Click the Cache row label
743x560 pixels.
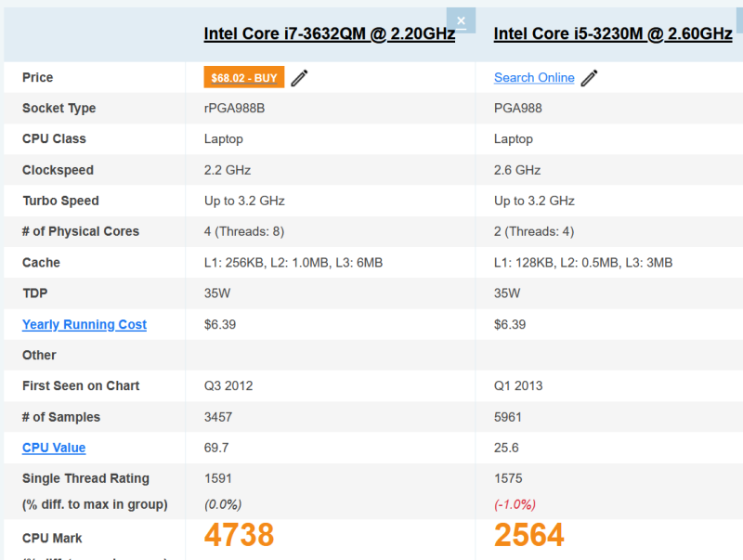tap(41, 263)
